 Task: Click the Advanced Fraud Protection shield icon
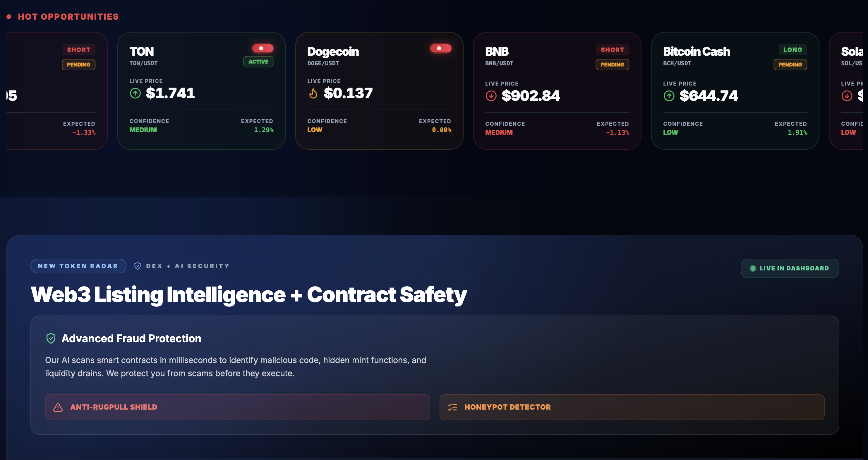tap(51, 338)
